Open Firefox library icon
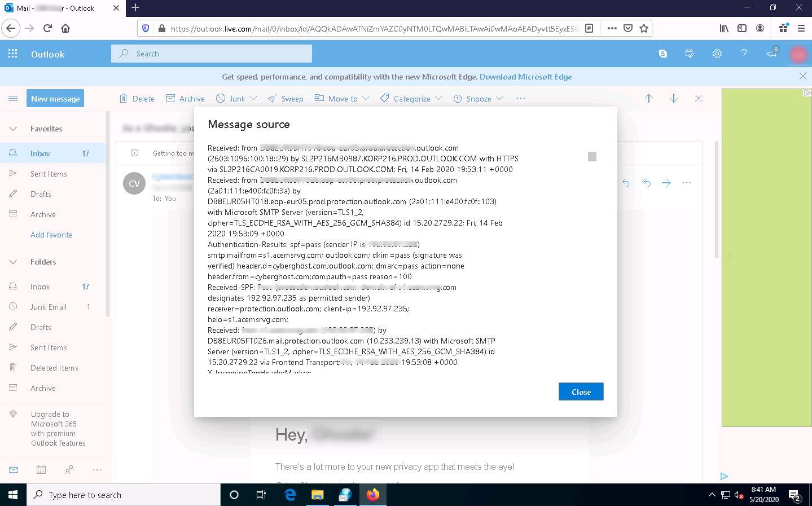812x506 pixels. click(x=724, y=28)
